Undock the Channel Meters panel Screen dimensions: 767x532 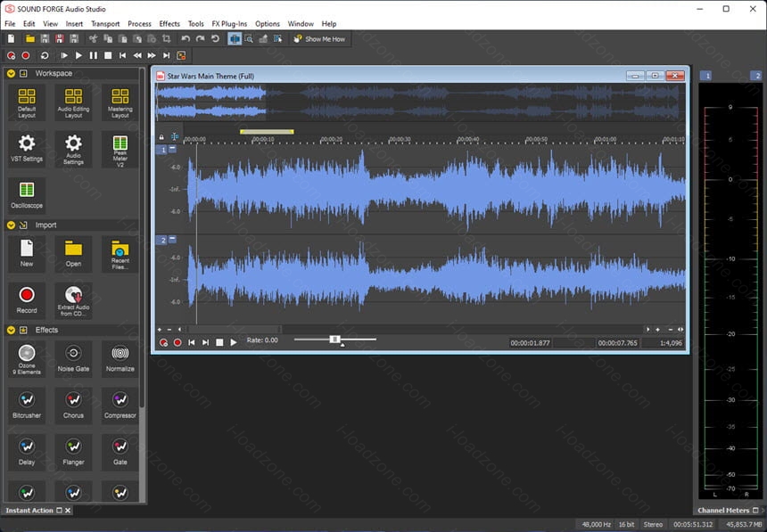tap(755, 510)
